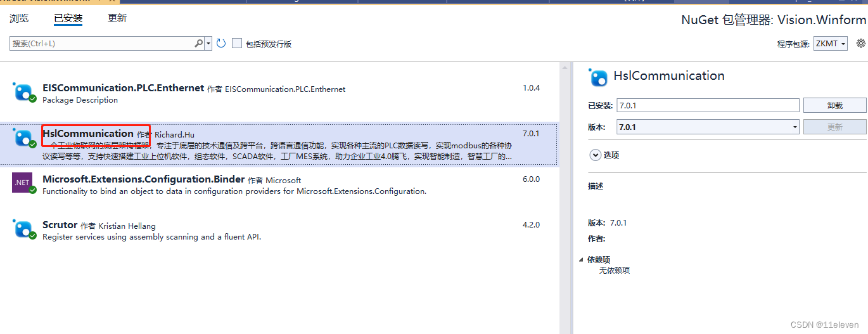Click the EISCommunication.PLC.Enthernet package icon
Image resolution: width=868 pixels, height=334 pixels.
point(23,92)
